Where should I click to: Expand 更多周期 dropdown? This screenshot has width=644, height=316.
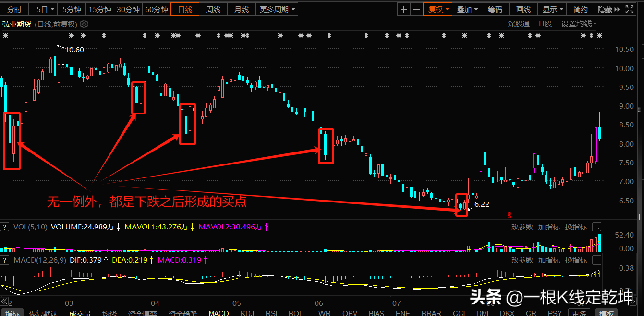click(277, 9)
